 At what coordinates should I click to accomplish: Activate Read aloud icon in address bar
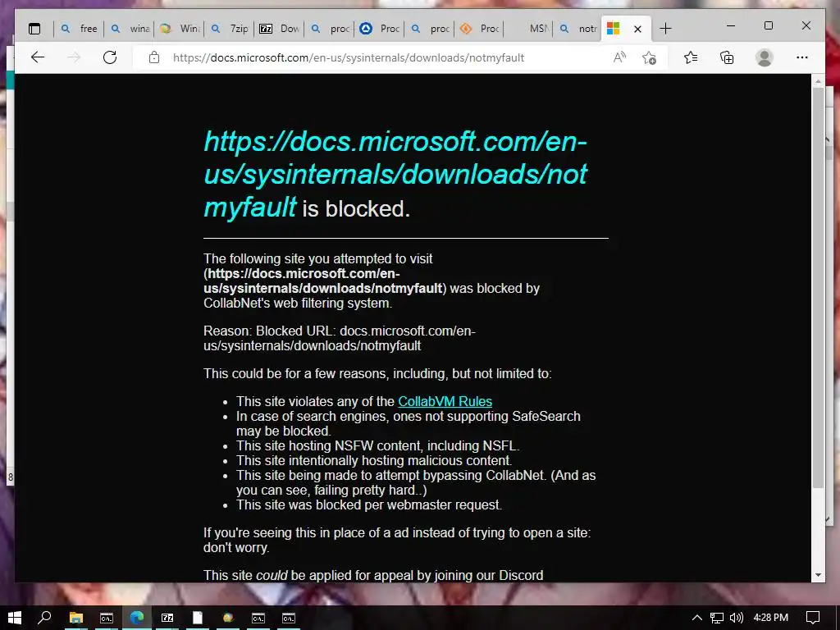pyautogui.click(x=619, y=57)
